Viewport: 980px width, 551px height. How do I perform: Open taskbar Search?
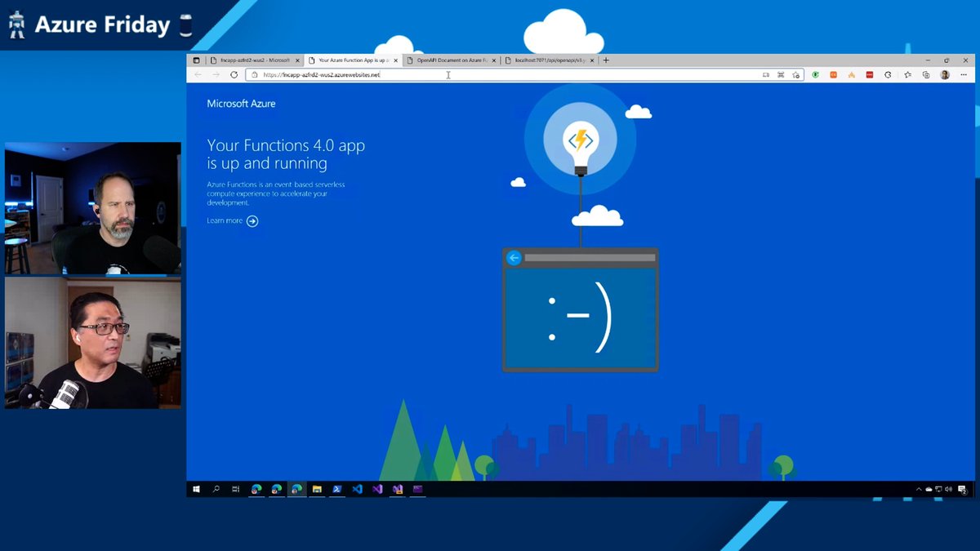click(216, 489)
